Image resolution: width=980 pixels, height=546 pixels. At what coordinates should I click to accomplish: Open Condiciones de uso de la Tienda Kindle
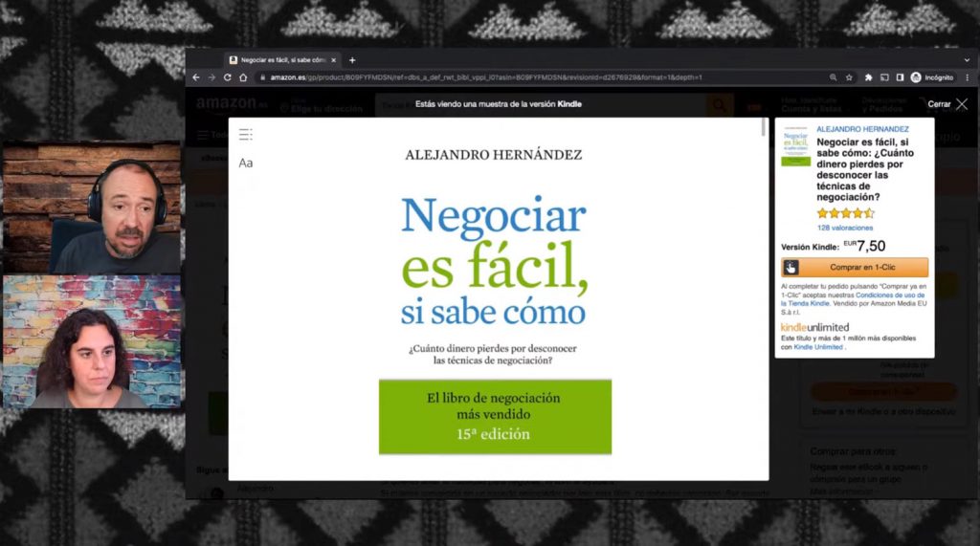pos(853,299)
